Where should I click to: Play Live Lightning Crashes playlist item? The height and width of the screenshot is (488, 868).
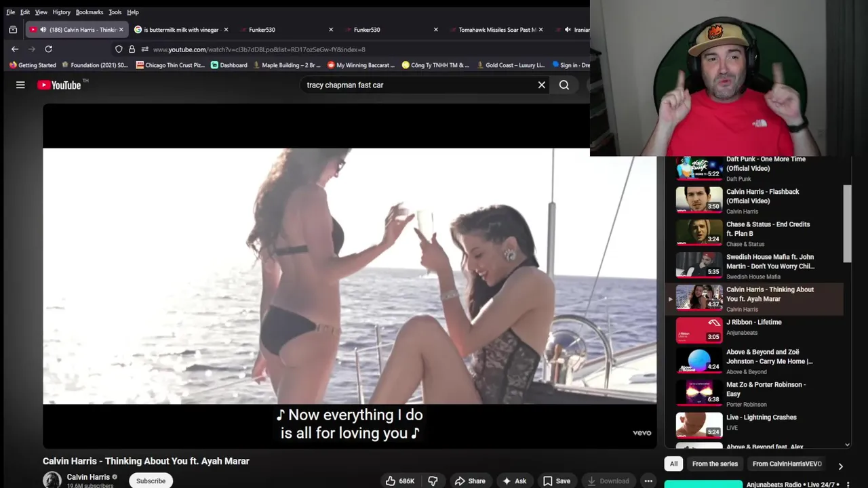coord(754,425)
